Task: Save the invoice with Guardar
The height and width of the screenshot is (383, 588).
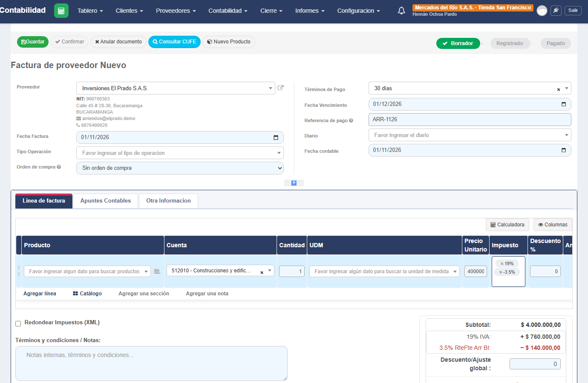Action: tap(33, 42)
